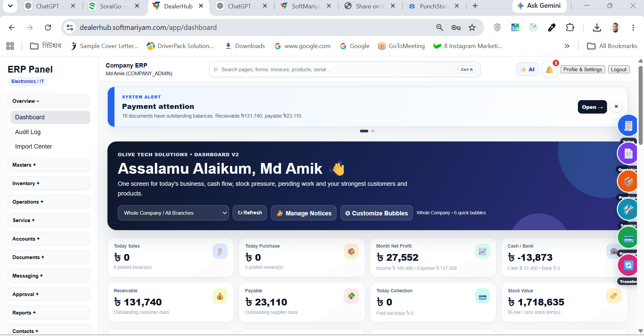Focus the search pages and invoices field
644x336 pixels.
344,70
